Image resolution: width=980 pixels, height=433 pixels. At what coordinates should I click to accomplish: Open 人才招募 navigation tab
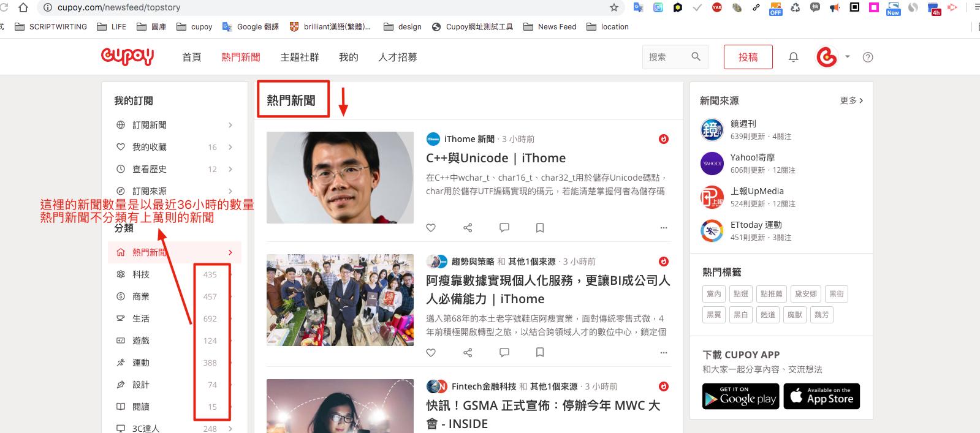(398, 57)
